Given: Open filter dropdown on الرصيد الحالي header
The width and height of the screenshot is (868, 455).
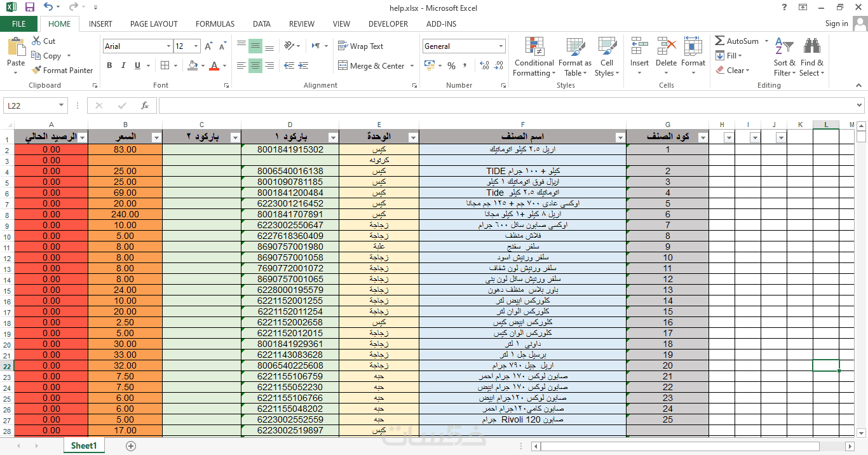Looking at the screenshot, I should [x=81, y=137].
